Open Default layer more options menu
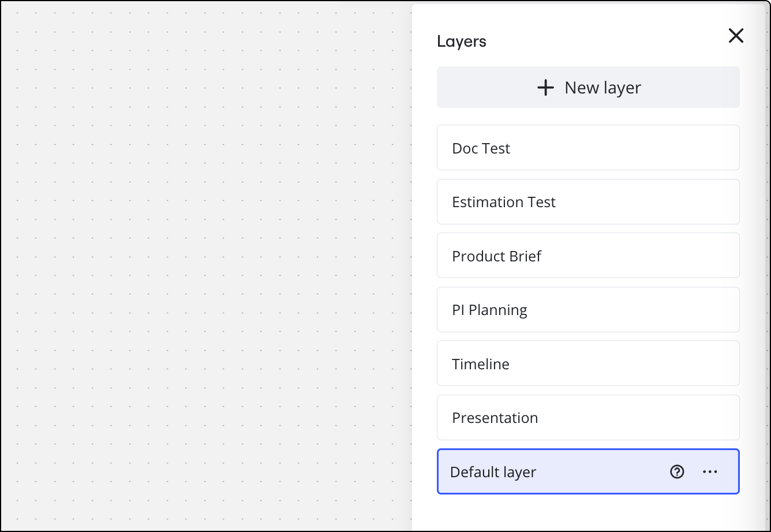The image size is (771, 532). coord(710,472)
